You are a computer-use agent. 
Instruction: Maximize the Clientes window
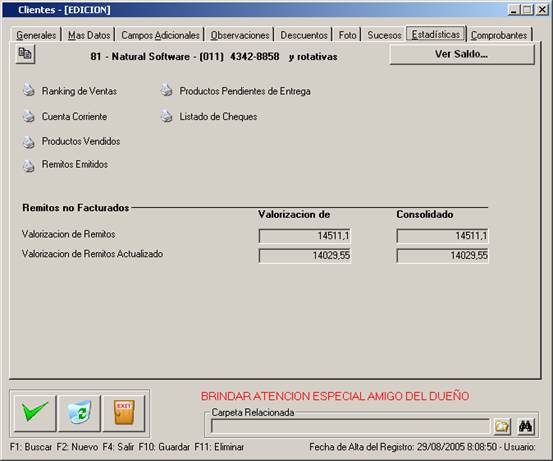pos(527,10)
